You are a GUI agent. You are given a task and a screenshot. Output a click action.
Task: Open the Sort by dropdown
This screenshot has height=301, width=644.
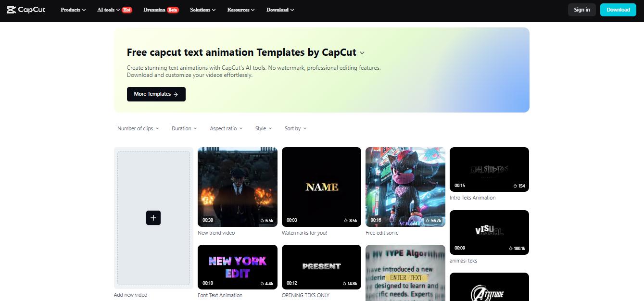(295, 128)
